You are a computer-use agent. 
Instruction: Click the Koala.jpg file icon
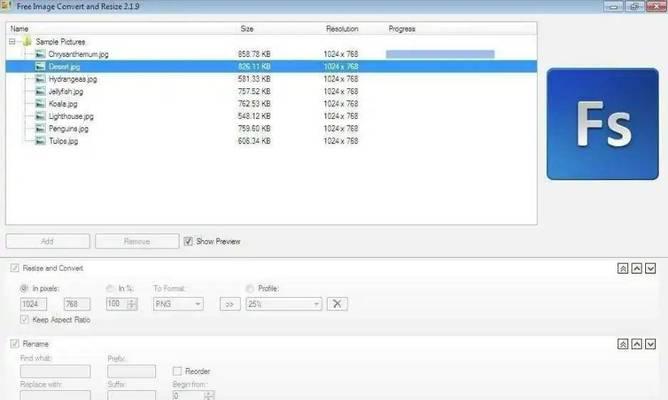[x=40, y=104]
